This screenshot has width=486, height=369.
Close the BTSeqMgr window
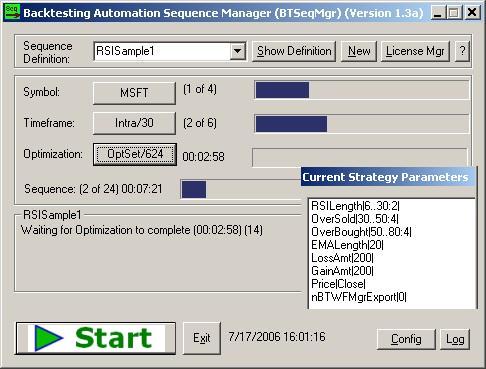472,13
